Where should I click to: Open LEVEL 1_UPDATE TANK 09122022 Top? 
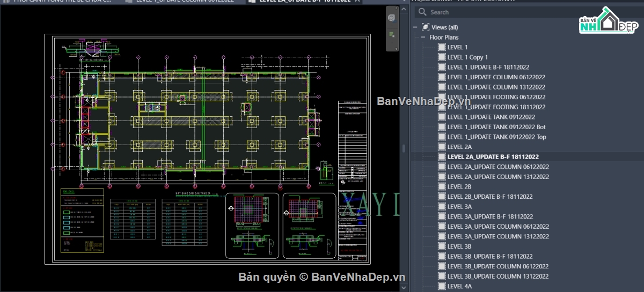[x=497, y=137]
